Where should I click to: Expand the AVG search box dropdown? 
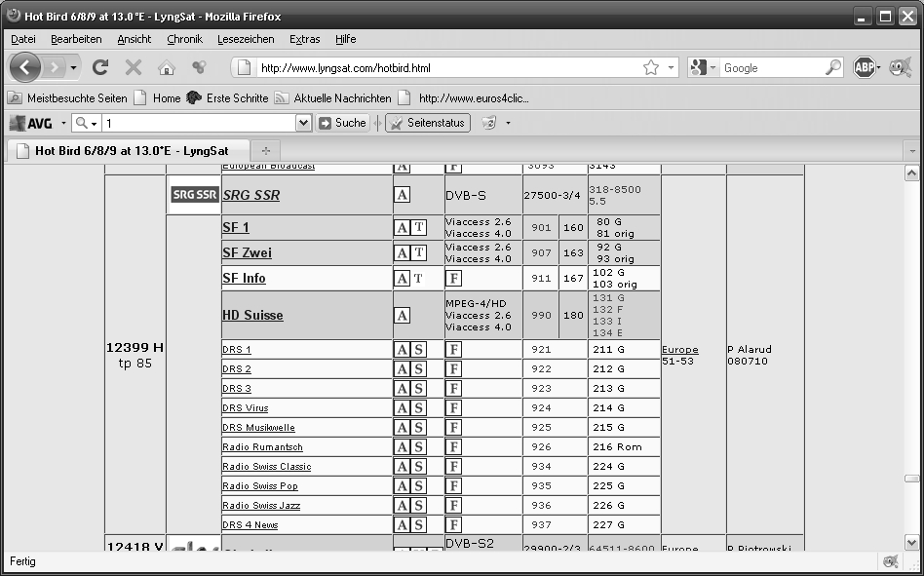pos(303,123)
